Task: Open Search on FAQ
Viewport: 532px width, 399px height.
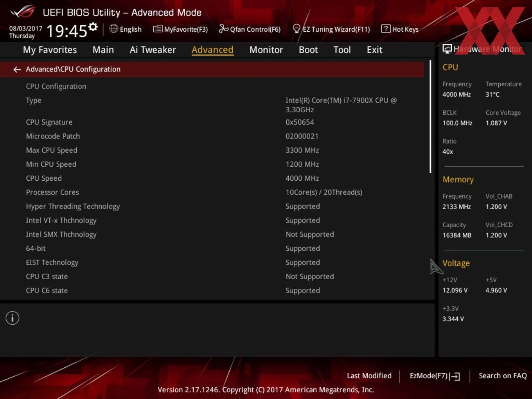Action: [x=503, y=376]
